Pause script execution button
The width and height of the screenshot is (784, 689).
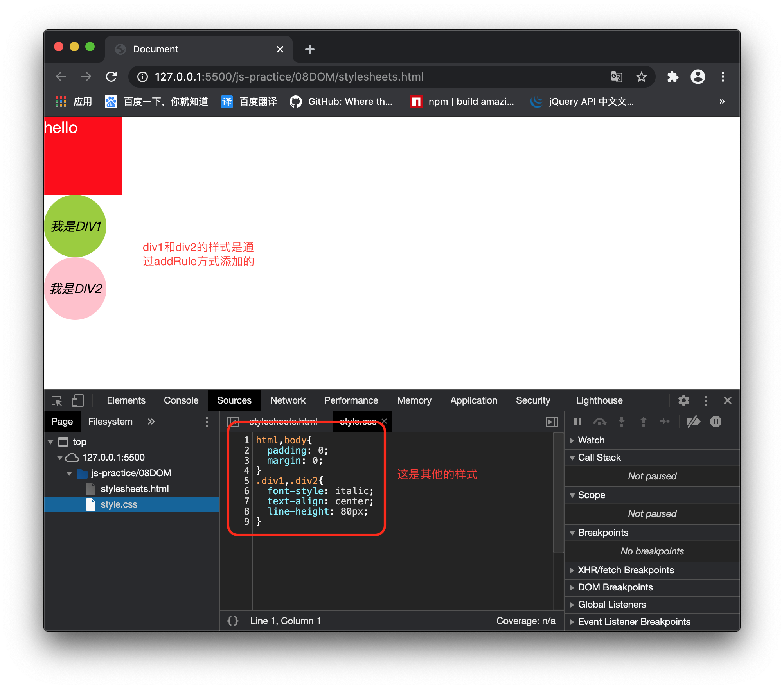click(x=578, y=422)
